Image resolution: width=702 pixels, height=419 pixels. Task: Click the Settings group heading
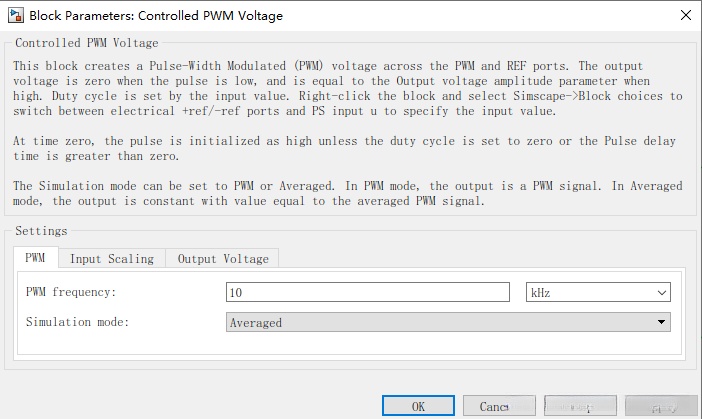[41, 231]
